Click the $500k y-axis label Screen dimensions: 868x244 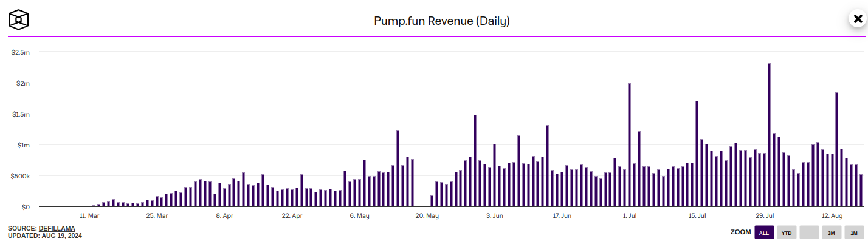[x=19, y=176]
